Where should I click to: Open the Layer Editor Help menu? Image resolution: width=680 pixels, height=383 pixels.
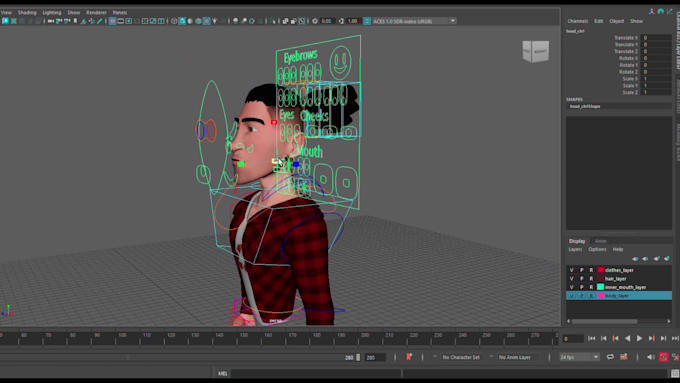point(618,249)
